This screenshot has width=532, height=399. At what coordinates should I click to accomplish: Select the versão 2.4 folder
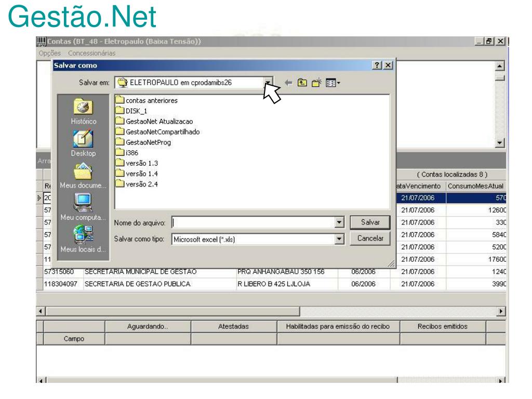click(137, 184)
